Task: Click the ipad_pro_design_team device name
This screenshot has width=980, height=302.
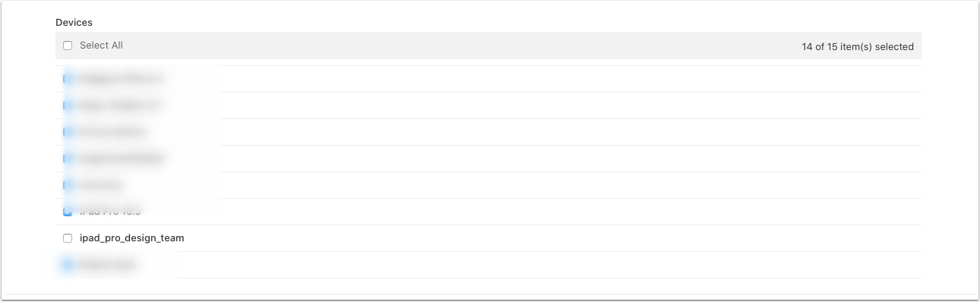Action: click(x=132, y=238)
